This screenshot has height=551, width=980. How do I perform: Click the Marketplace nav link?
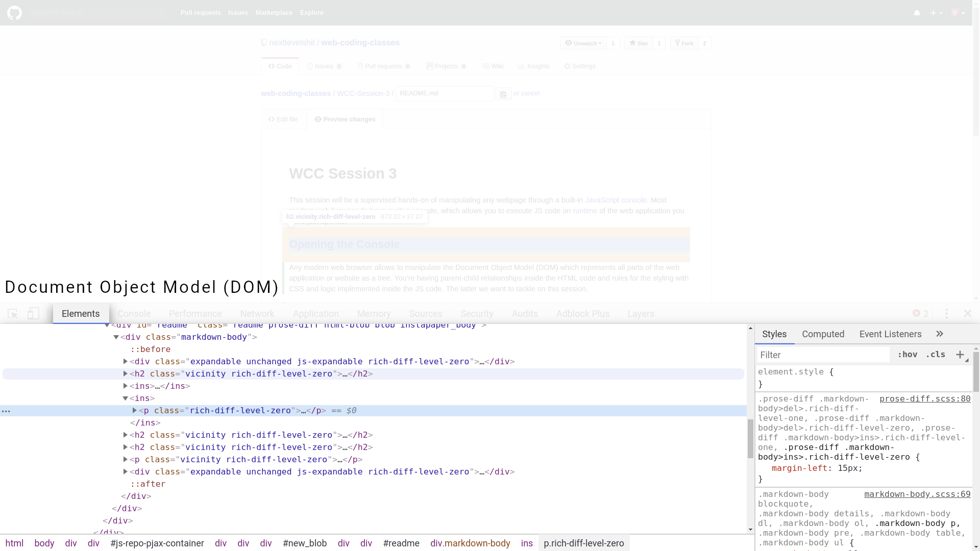coord(274,13)
